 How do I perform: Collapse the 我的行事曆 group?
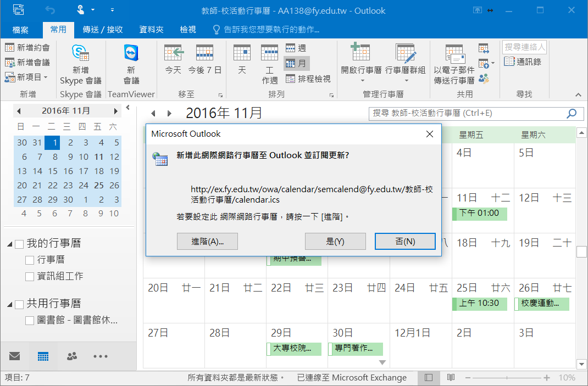[x=10, y=244]
